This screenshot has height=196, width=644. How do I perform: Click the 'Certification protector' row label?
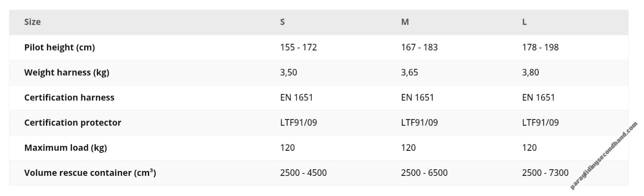[73, 122]
